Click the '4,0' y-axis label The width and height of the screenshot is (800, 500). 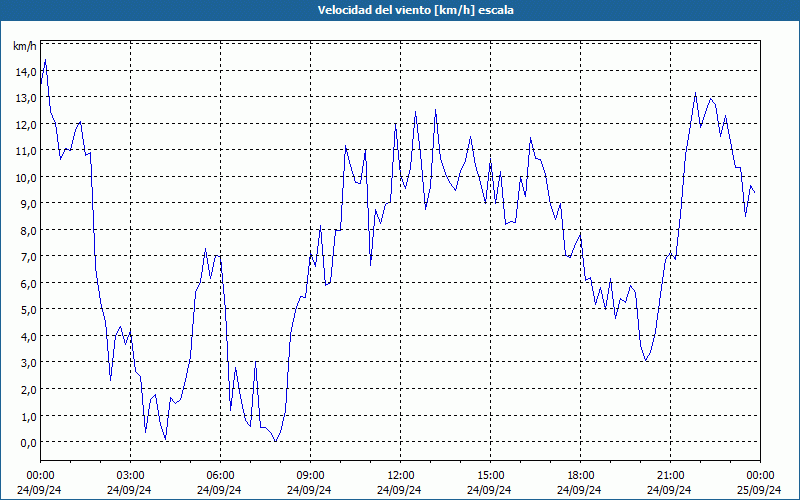(28, 337)
